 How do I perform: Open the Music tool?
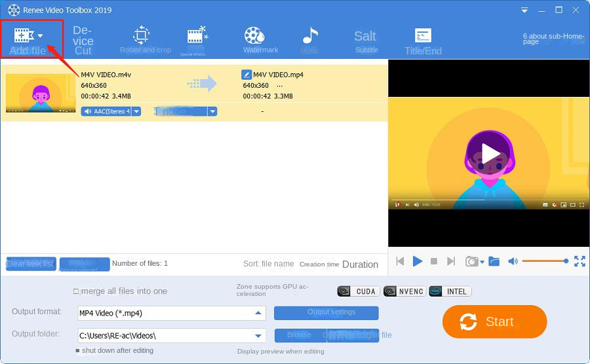tap(309, 39)
